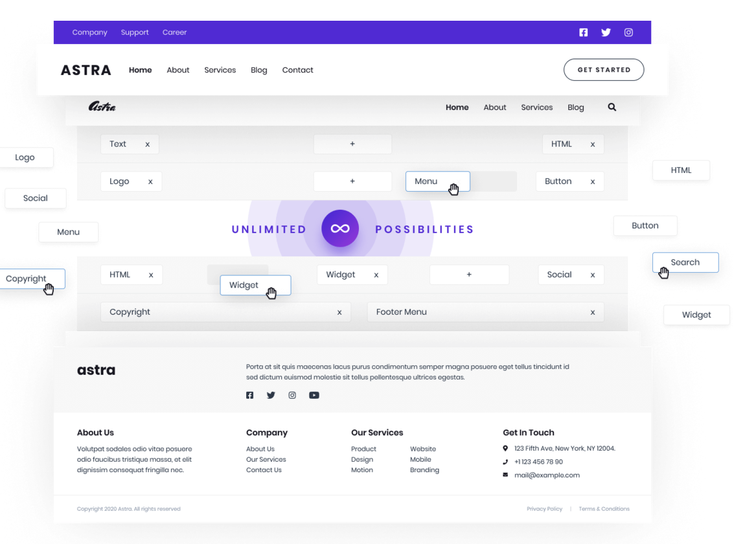Click the Terms & Conditions link

(x=604, y=509)
